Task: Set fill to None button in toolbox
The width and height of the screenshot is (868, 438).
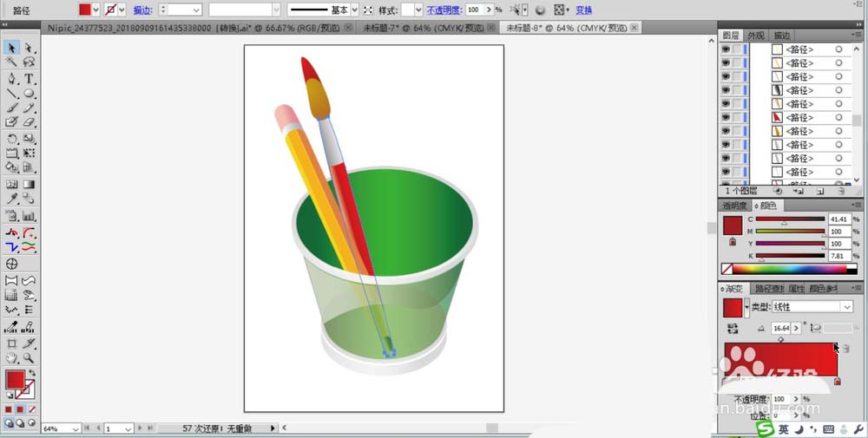Action: point(32,409)
